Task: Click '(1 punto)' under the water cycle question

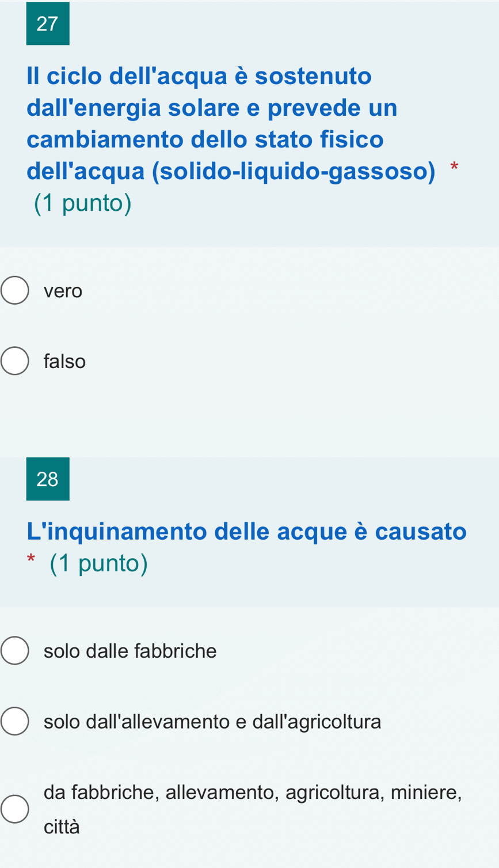Action: click(x=83, y=203)
